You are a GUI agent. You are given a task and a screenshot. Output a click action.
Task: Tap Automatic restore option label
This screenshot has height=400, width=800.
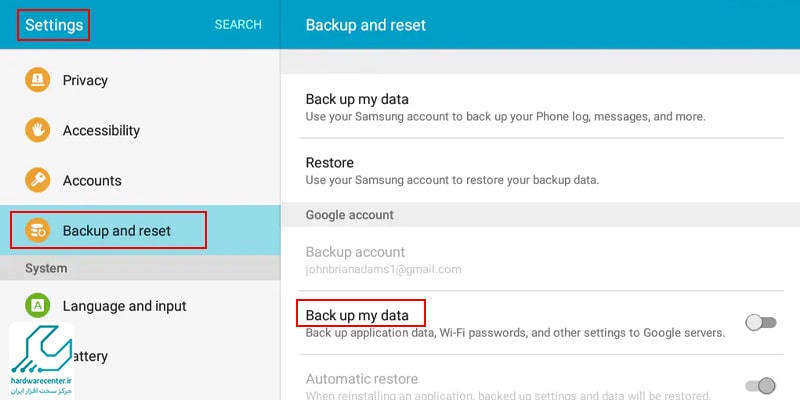click(362, 379)
